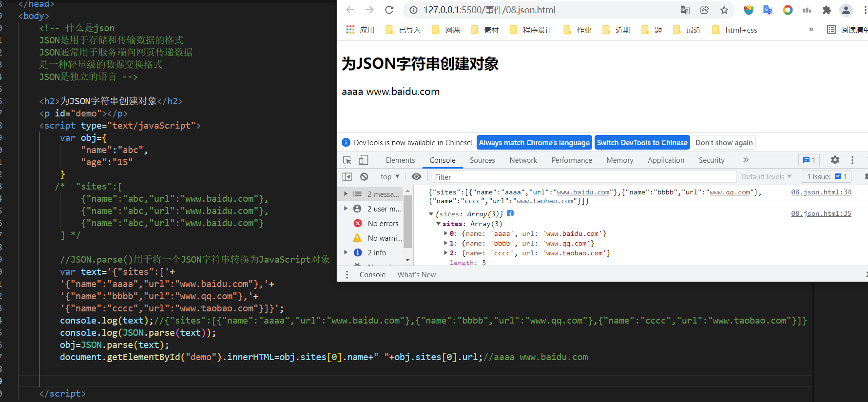Image resolution: width=868 pixels, height=402 pixels.
Task: Open the reading list (阅读清单)
Action: click(847, 30)
